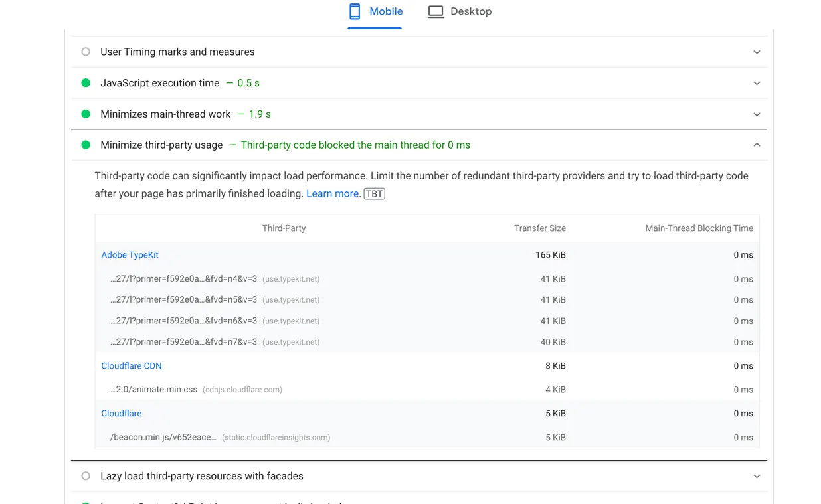Click the TBT metric badge
821x504 pixels.
[375, 194]
